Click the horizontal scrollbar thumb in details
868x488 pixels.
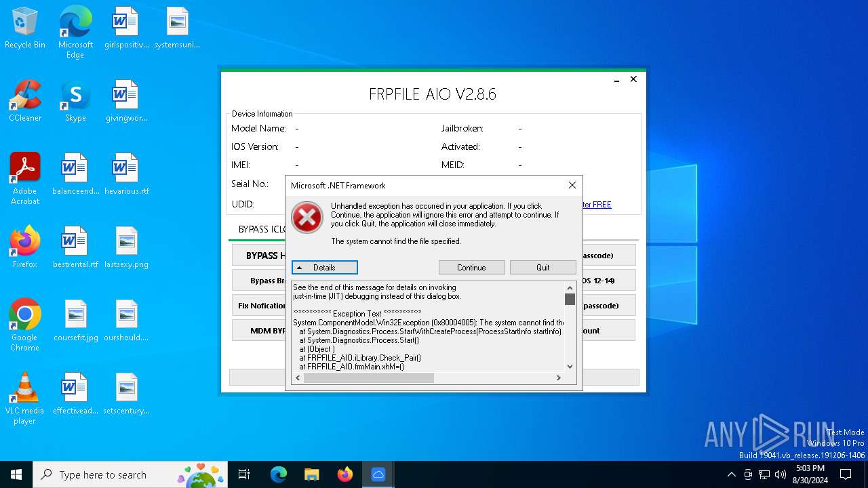368,378
